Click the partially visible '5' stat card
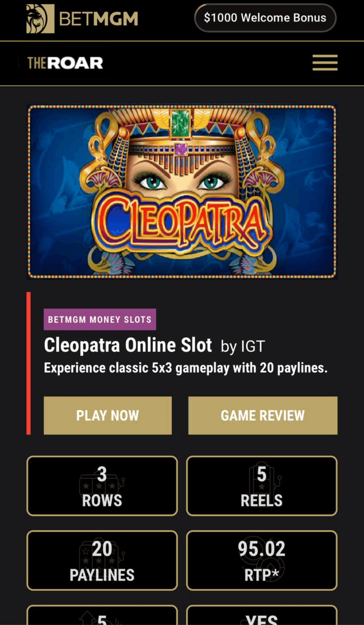Image resolution: width=364 pixels, height=625 pixels. tap(102, 616)
